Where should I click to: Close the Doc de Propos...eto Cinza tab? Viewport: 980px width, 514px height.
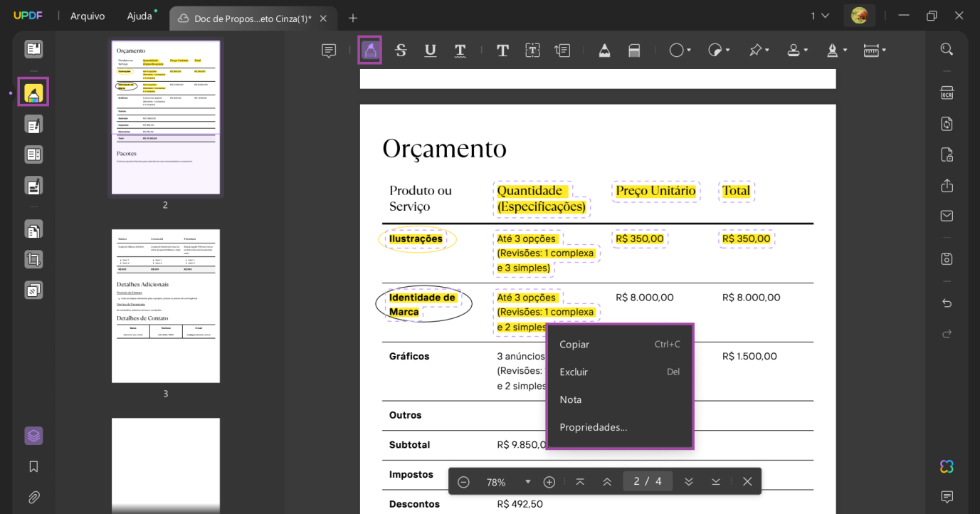click(323, 19)
